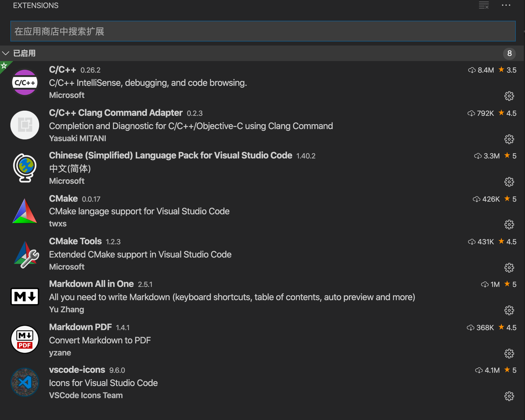Open the C/C++ extension icon
This screenshot has height=420, width=525.
(x=25, y=82)
